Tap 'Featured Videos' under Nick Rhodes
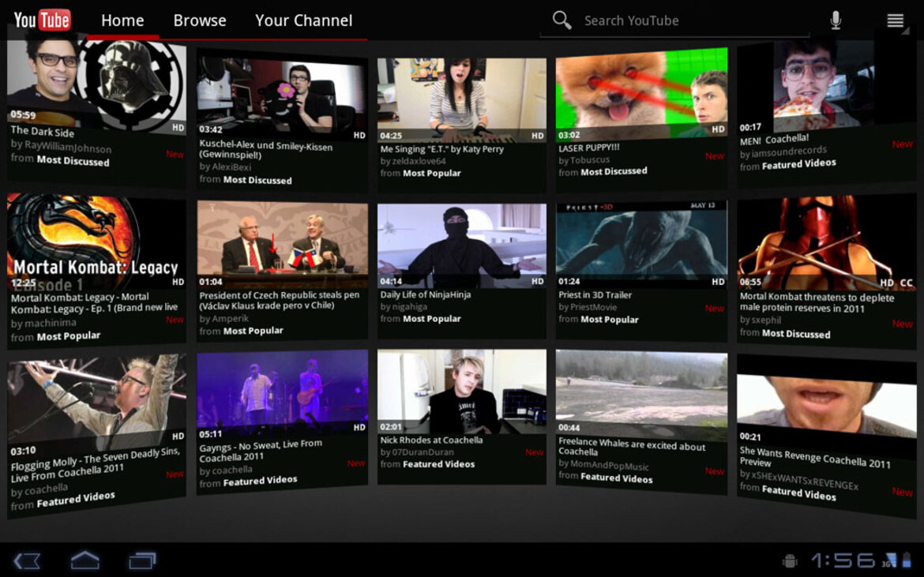Screen dimensions: 924x577 (438, 464)
